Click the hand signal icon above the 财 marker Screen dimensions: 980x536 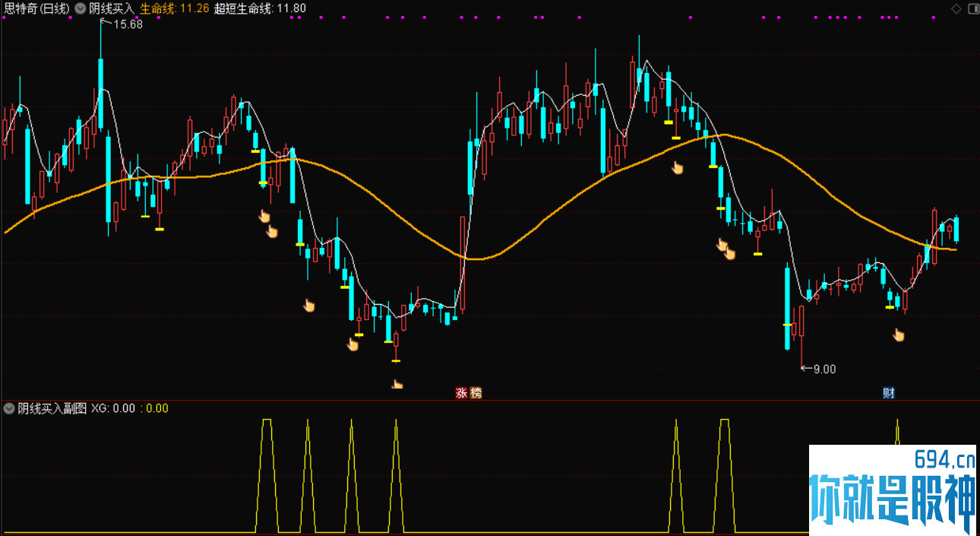point(899,335)
